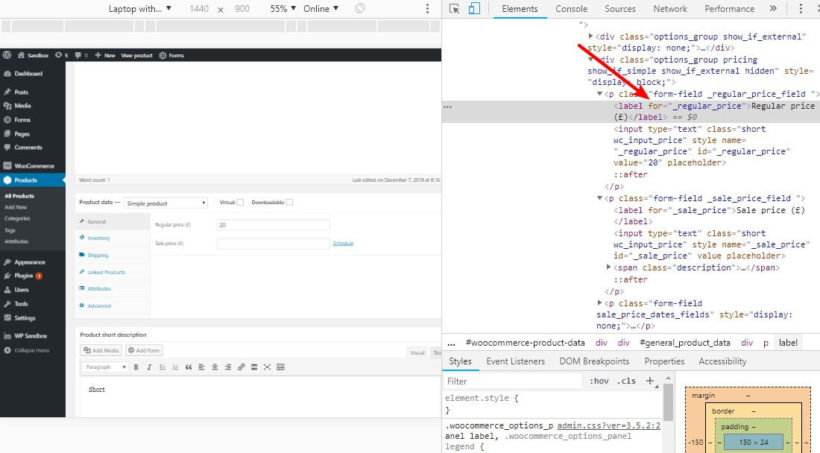The width and height of the screenshot is (820, 453).
Task: Click the blockquote icon in editor toolbar
Action: click(x=188, y=367)
